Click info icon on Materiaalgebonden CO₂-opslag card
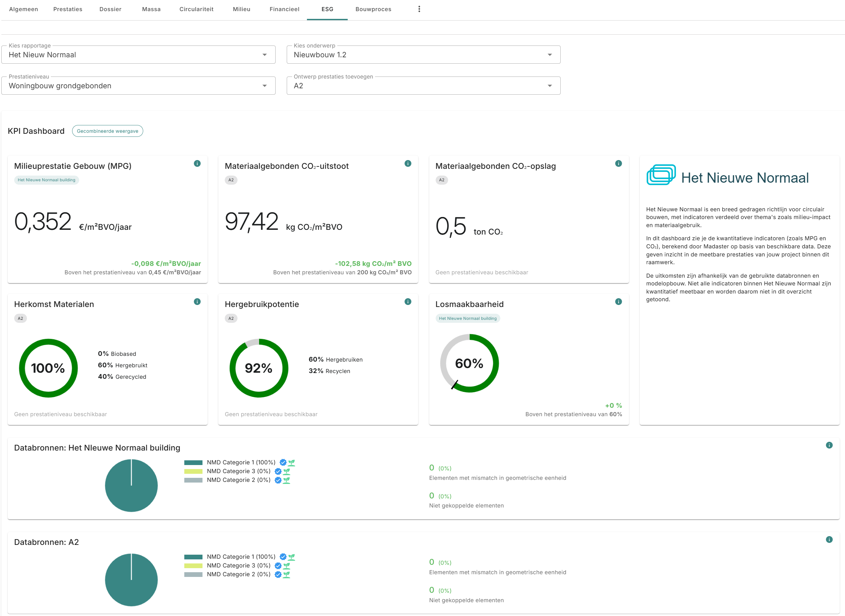This screenshot has width=845, height=616. pos(618,163)
